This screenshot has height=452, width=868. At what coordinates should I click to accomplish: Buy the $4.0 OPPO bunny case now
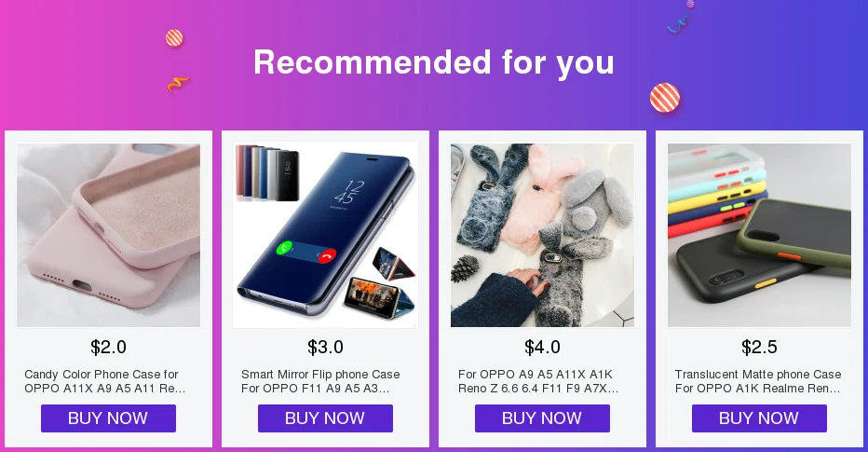(x=542, y=418)
